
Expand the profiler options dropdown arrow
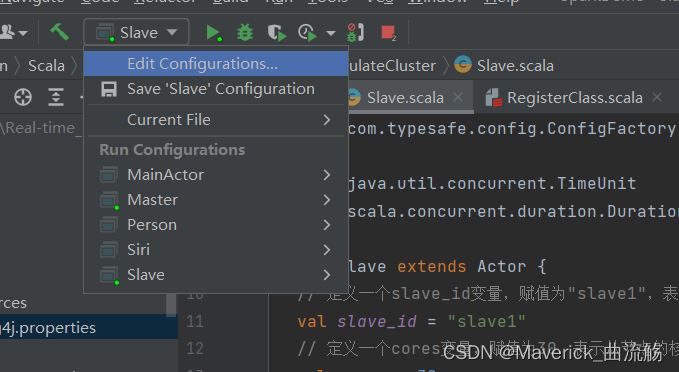click(x=331, y=33)
